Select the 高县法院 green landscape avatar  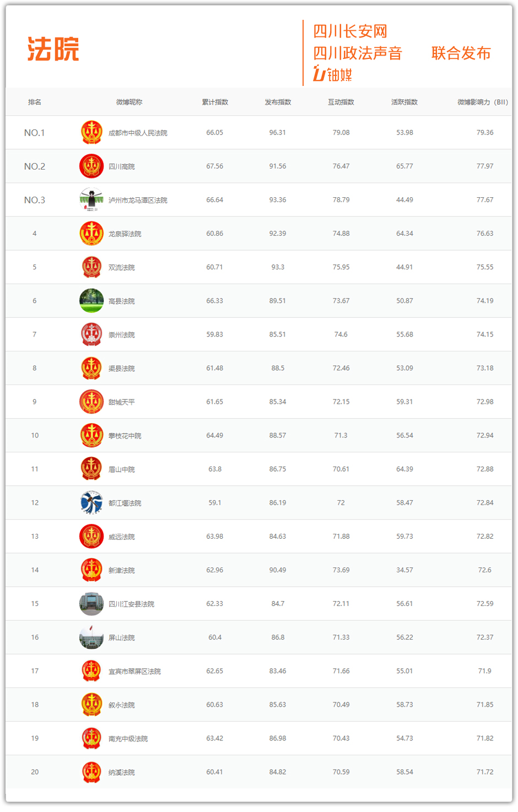tap(91, 301)
